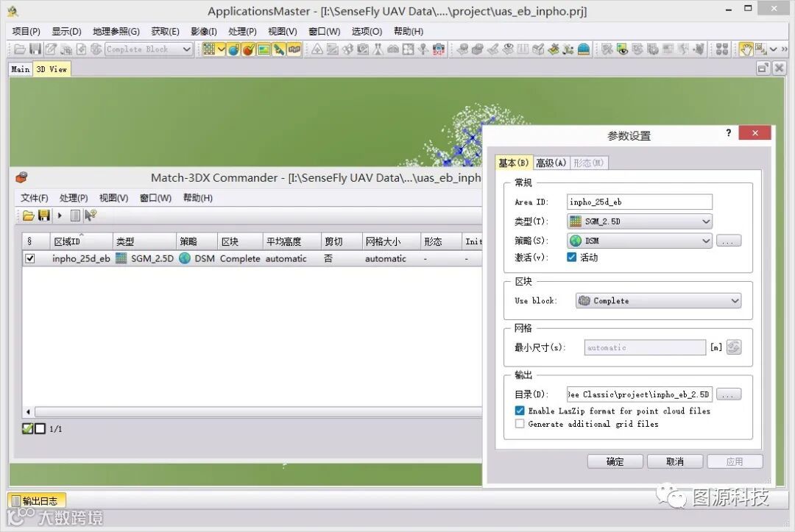Click the blue globe icon in main toolbar
The width and height of the screenshot is (795, 532).
233,49
